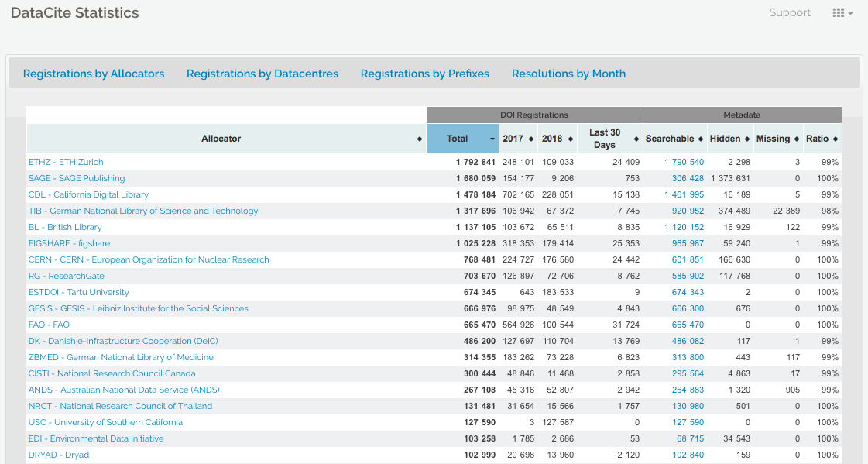
Task: Click the Metadata group header
Action: [742, 115]
